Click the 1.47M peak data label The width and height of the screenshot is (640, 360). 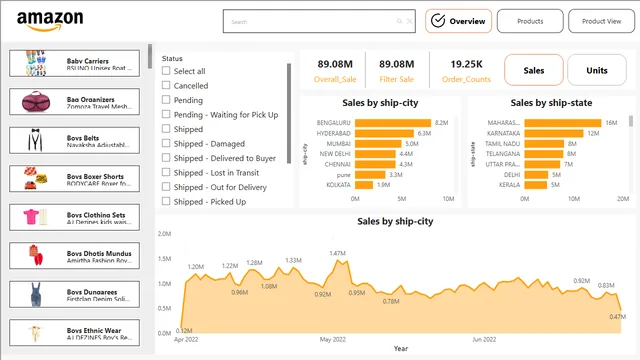pyautogui.click(x=337, y=253)
